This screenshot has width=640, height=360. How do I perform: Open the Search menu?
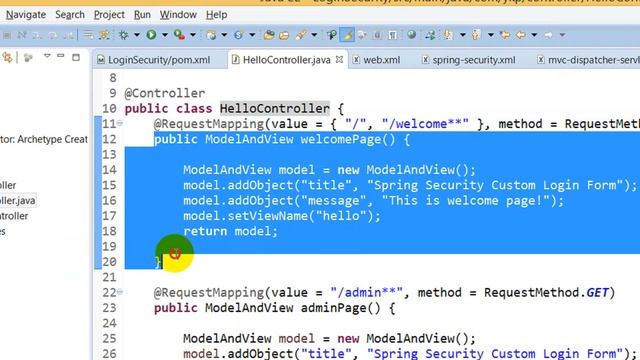point(70,15)
